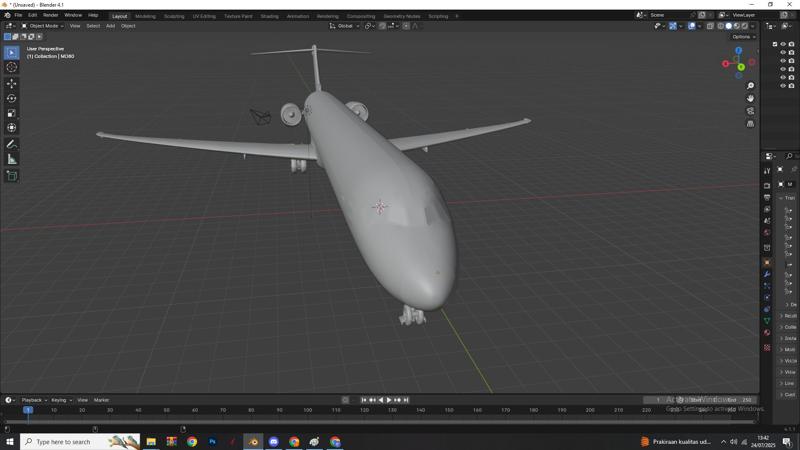This screenshot has width=800, height=450.
Task: Open the orange Object properties tab
Action: (x=767, y=262)
